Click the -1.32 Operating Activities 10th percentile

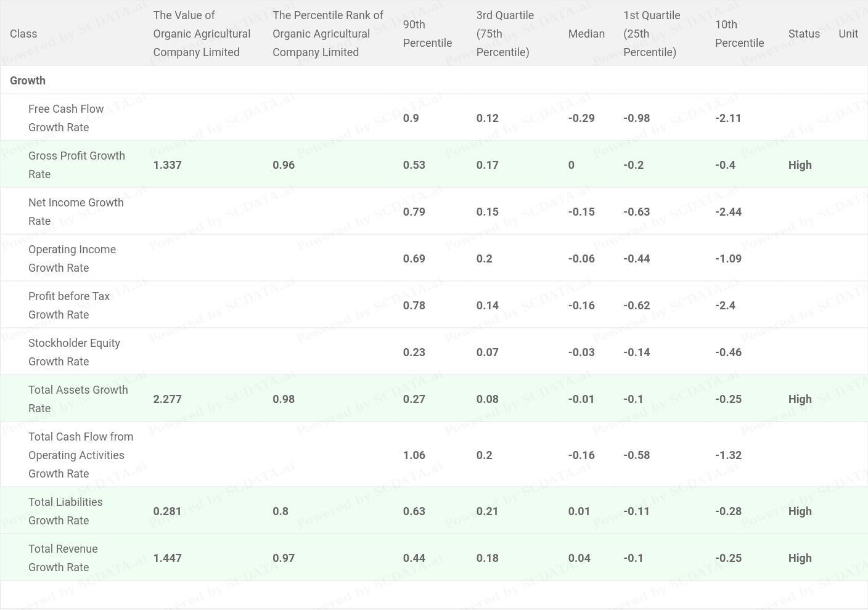coord(728,455)
